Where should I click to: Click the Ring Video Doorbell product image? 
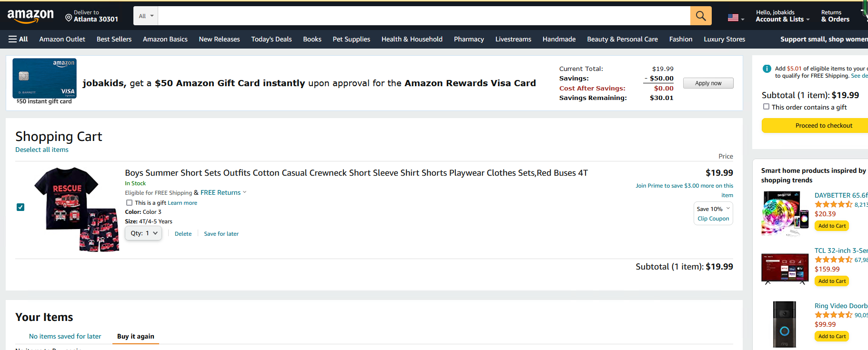784,324
